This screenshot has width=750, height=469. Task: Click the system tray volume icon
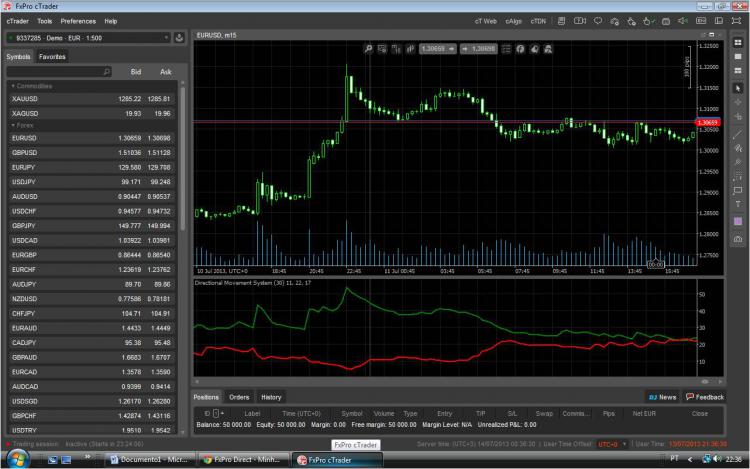(717, 459)
